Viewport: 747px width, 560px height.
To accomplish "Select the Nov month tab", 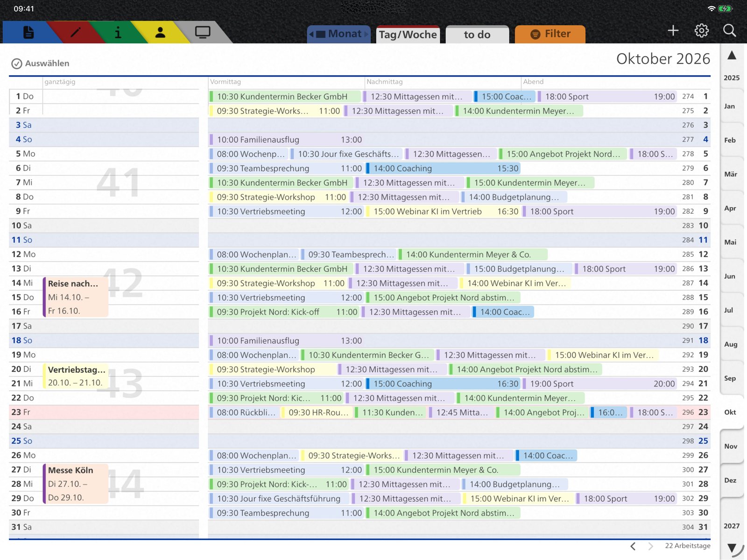I will point(731,447).
